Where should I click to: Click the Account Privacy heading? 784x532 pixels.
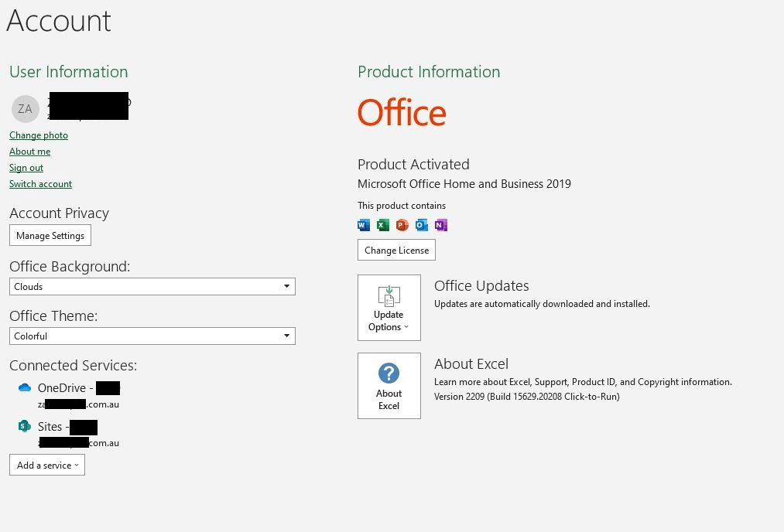59,213
